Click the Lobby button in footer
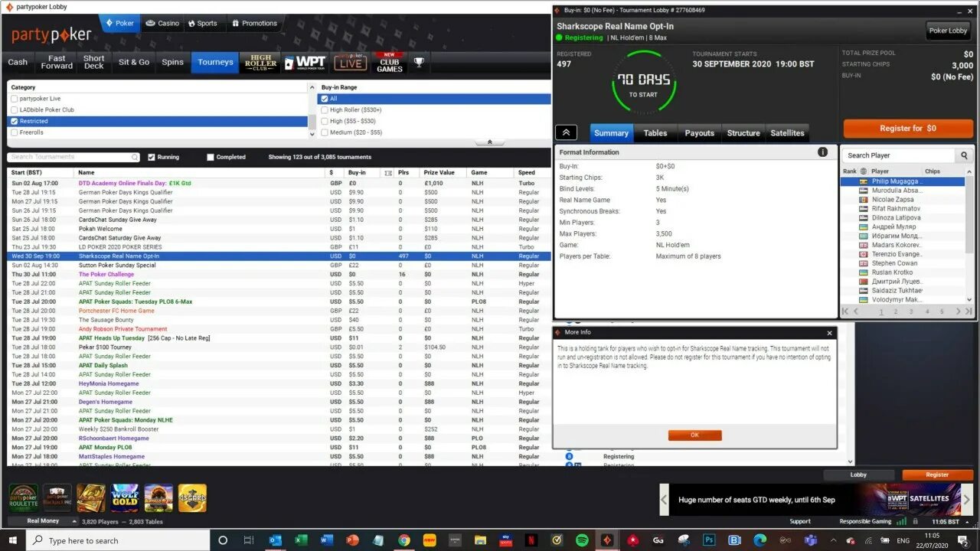Screen dimensions: 980x551 click(858, 474)
